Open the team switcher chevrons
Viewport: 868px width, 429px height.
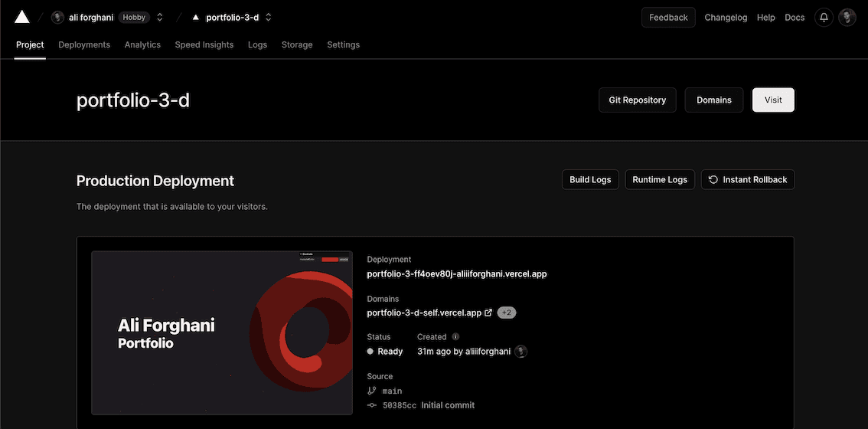[x=159, y=17]
